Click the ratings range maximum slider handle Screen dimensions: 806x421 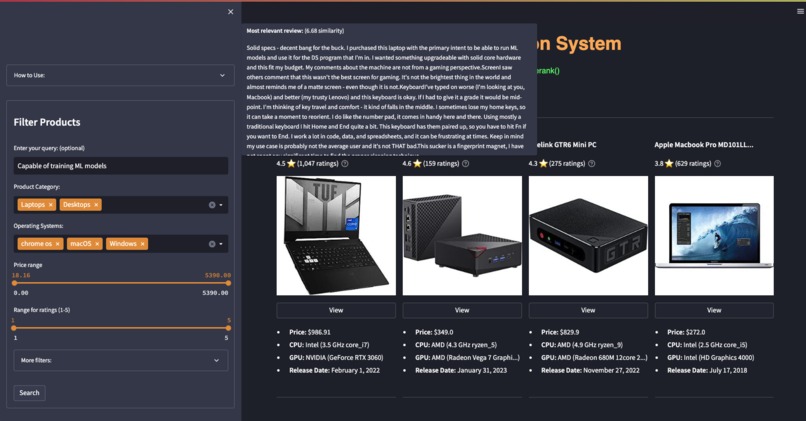(228, 328)
